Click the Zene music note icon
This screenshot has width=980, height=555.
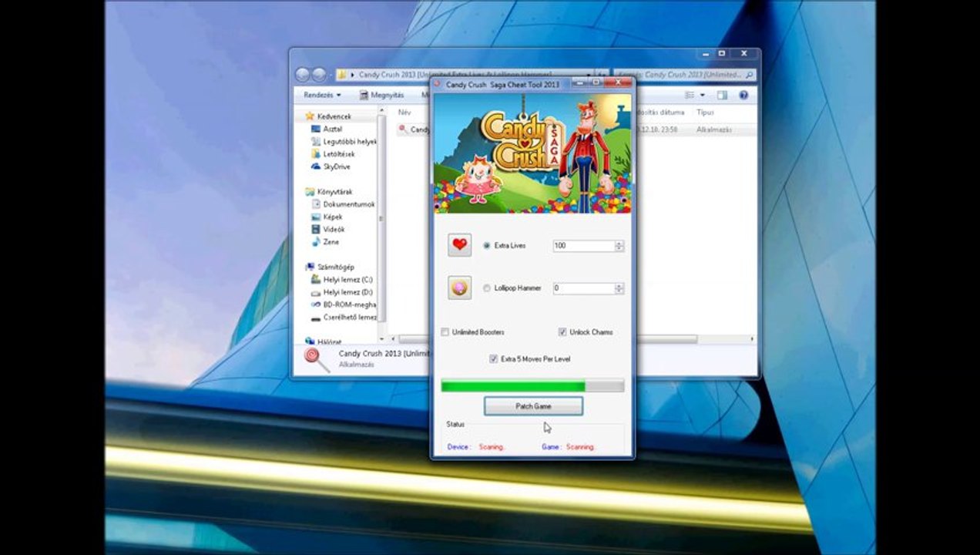click(316, 242)
